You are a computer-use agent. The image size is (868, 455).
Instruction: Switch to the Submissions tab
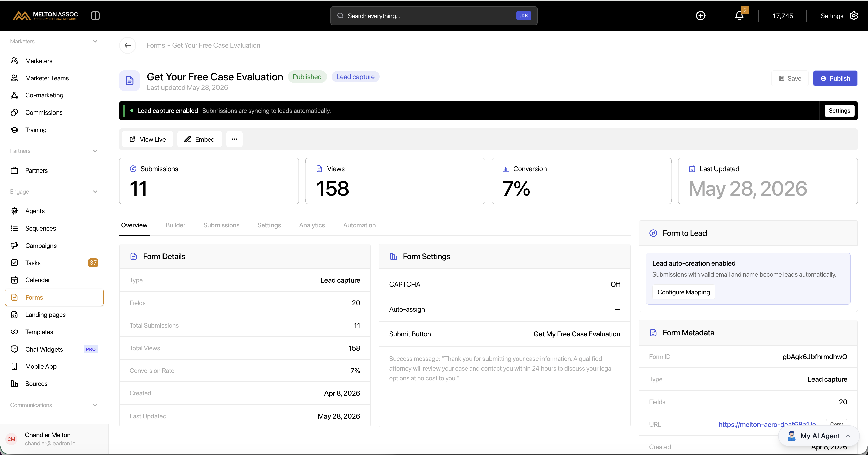coord(221,225)
